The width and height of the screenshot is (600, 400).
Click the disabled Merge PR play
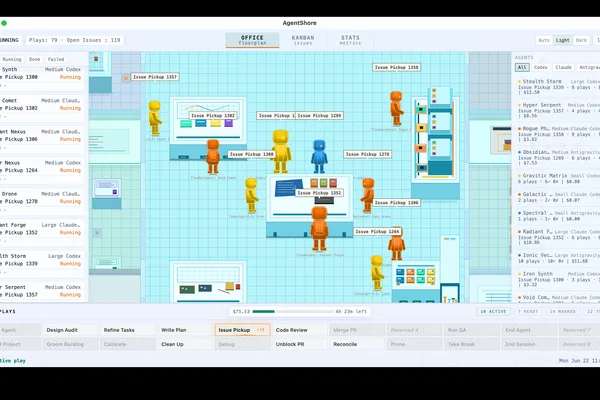(357, 330)
